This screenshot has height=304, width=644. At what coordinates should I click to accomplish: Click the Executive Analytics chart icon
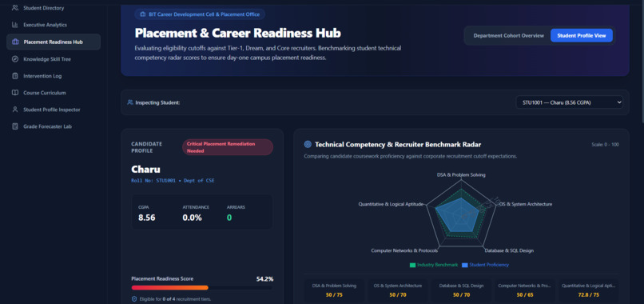pyautogui.click(x=15, y=25)
